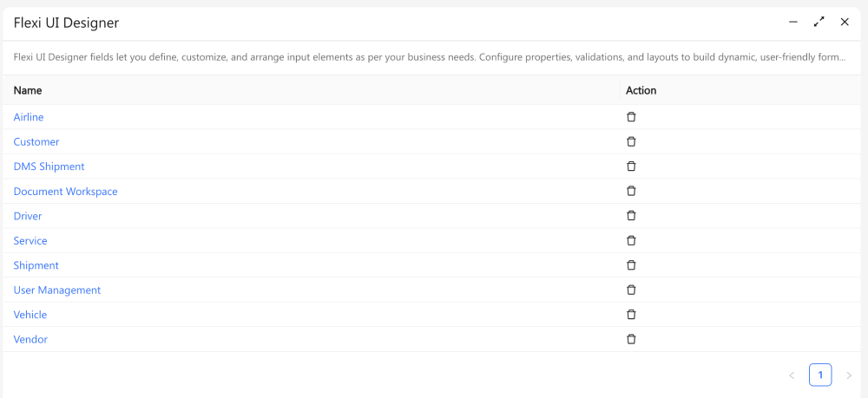Open the Customer form link

(36, 141)
